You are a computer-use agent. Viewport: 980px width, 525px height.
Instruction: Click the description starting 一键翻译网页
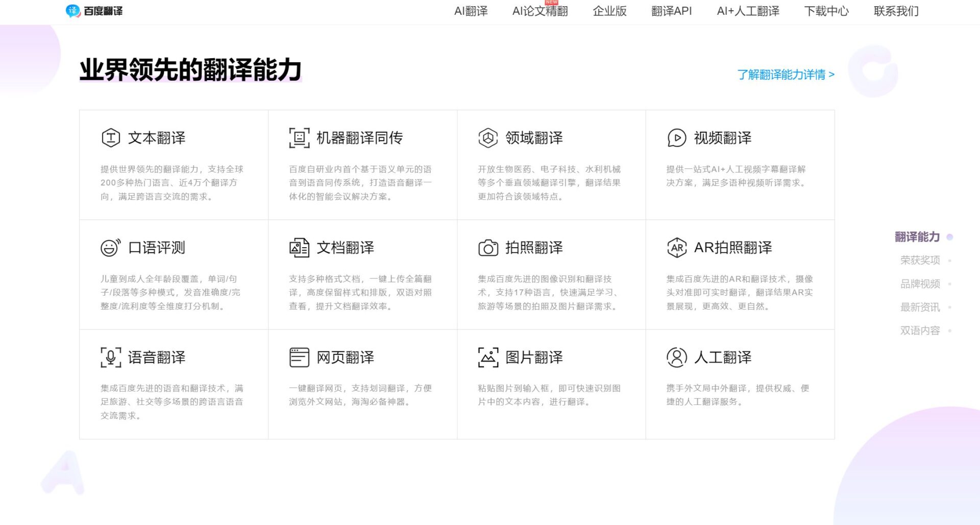tap(360, 395)
